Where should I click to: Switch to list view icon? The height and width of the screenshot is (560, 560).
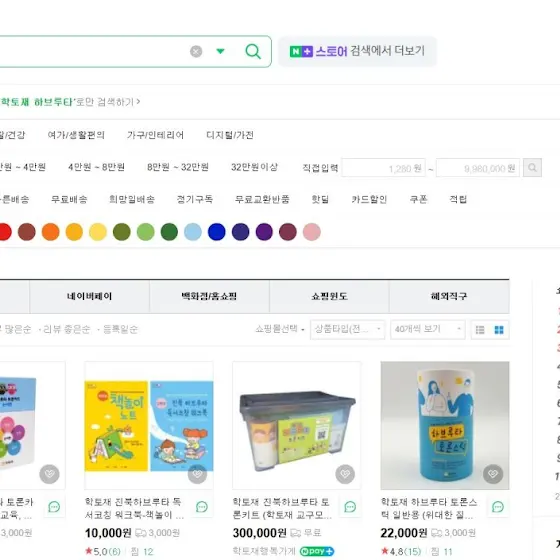point(480,330)
